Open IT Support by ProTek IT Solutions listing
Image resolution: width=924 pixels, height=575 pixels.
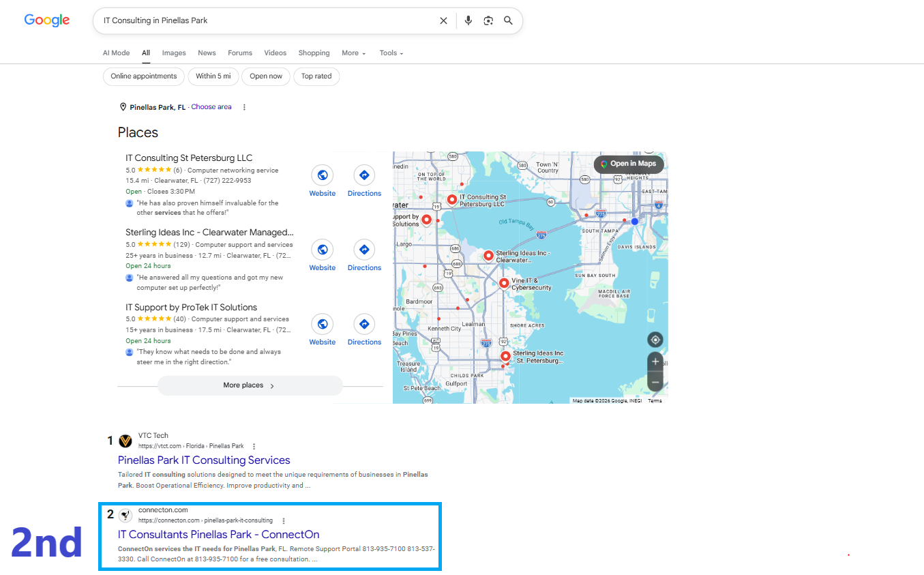tap(191, 308)
